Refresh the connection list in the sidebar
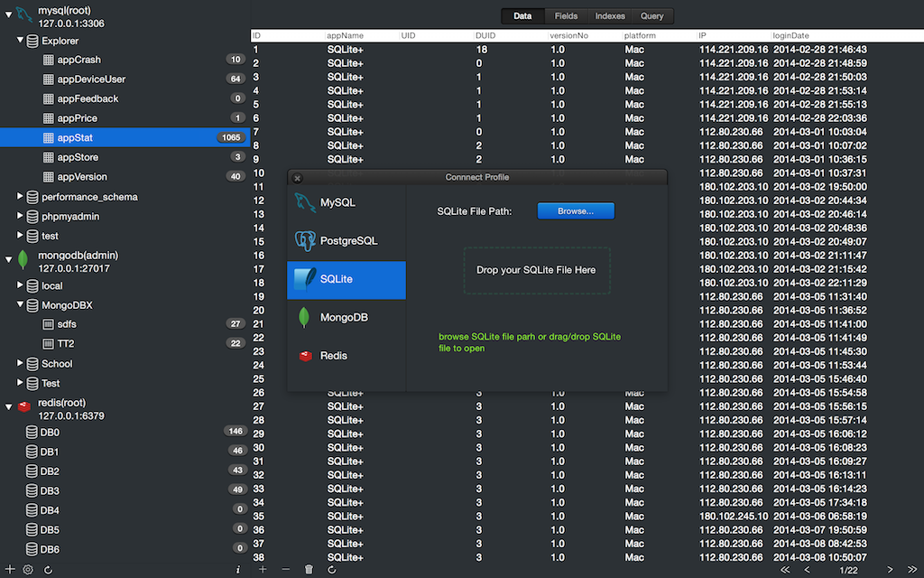Image resolution: width=924 pixels, height=578 pixels. (x=49, y=569)
